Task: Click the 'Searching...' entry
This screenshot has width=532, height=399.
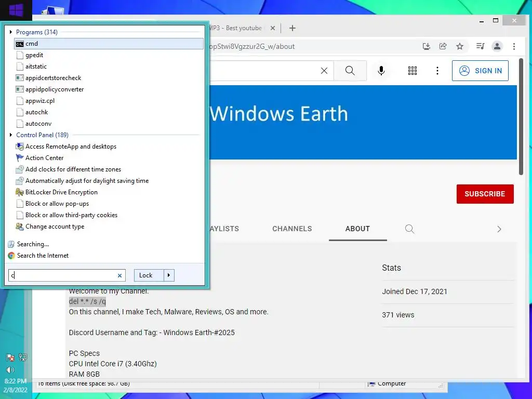Action: 33,244
